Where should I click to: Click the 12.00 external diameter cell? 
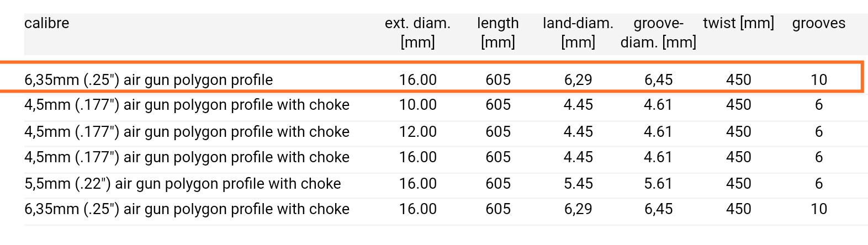tap(417, 131)
